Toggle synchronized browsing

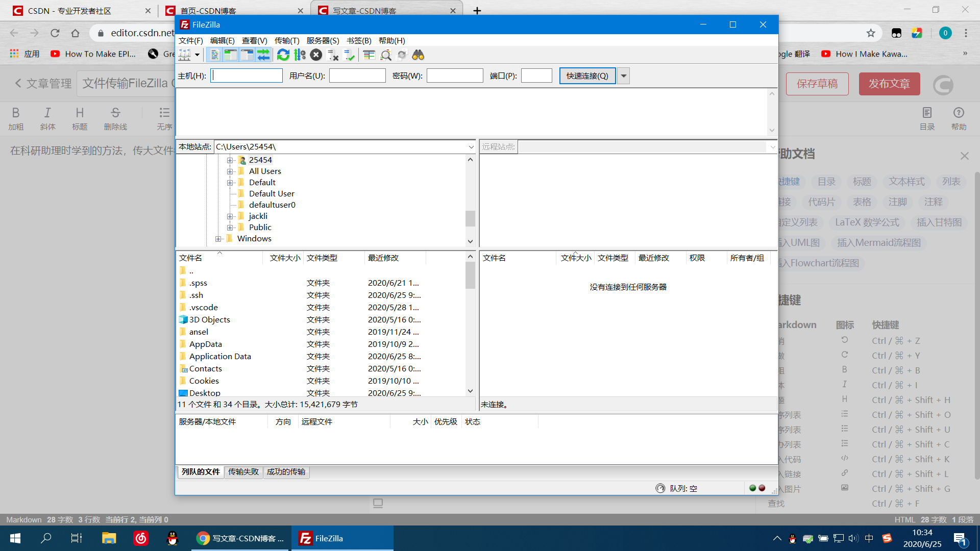click(x=402, y=55)
